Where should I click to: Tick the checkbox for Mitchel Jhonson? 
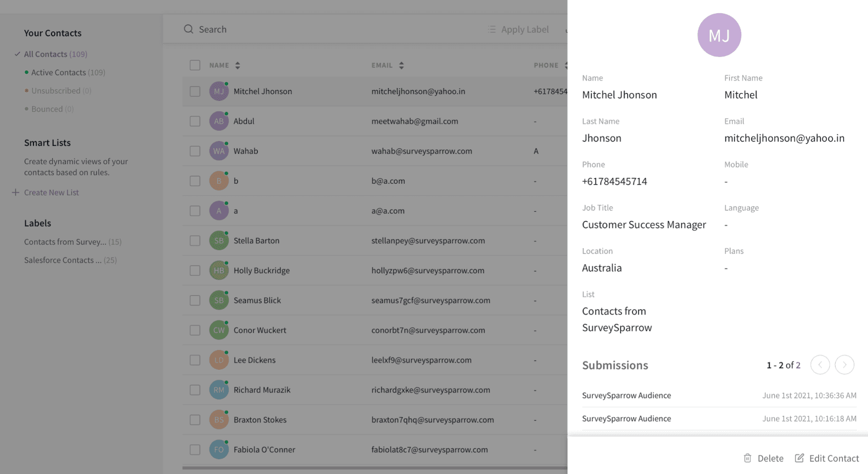coord(195,92)
